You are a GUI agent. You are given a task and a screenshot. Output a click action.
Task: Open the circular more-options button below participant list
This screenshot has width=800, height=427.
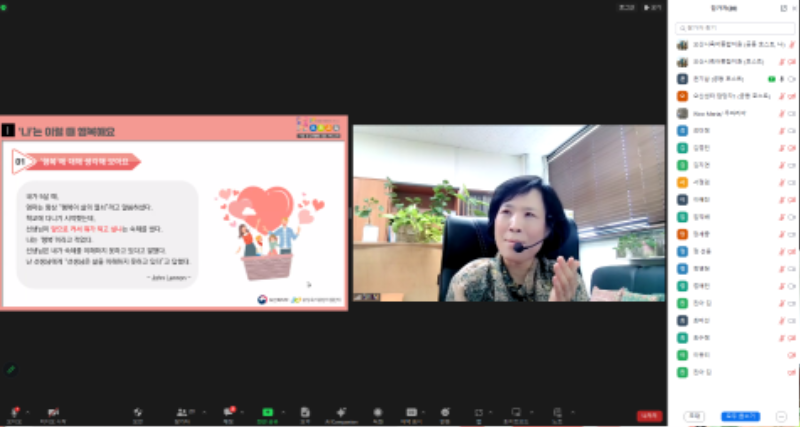coord(781,416)
